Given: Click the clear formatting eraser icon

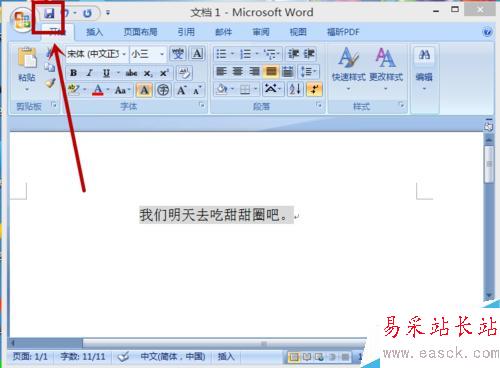Looking at the screenshot, I should (x=184, y=72).
